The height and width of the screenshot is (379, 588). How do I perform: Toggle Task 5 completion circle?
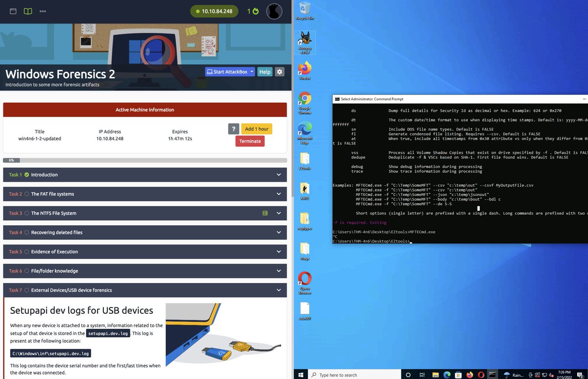tap(27, 252)
